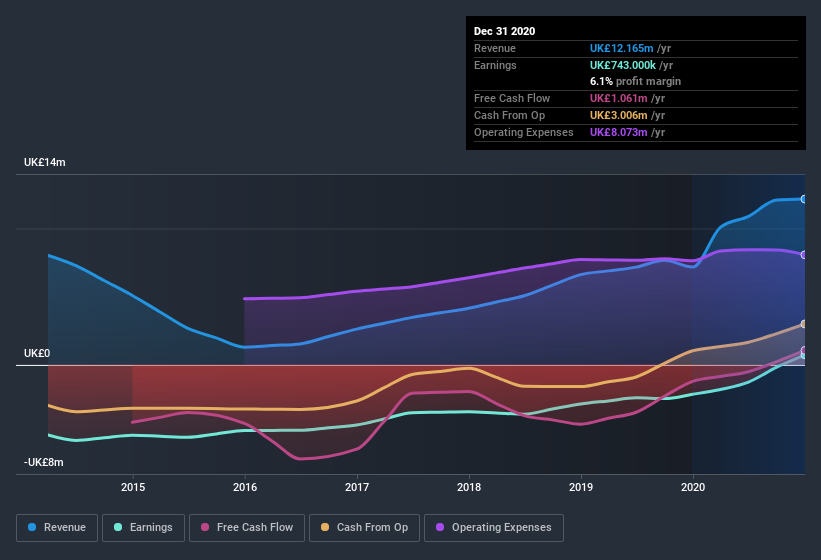Toggle the Earnings series in the legend
Viewport: 821px width, 560px height.
(x=142, y=527)
